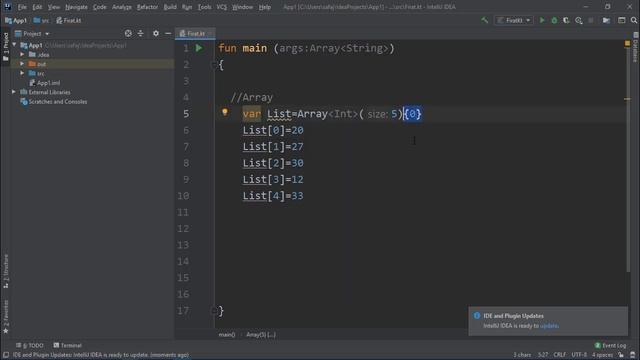This screenshot has width=640, height=360.
Task: Click tool windows quick access icon in the status bar
Action: click(x=6, y=355)
